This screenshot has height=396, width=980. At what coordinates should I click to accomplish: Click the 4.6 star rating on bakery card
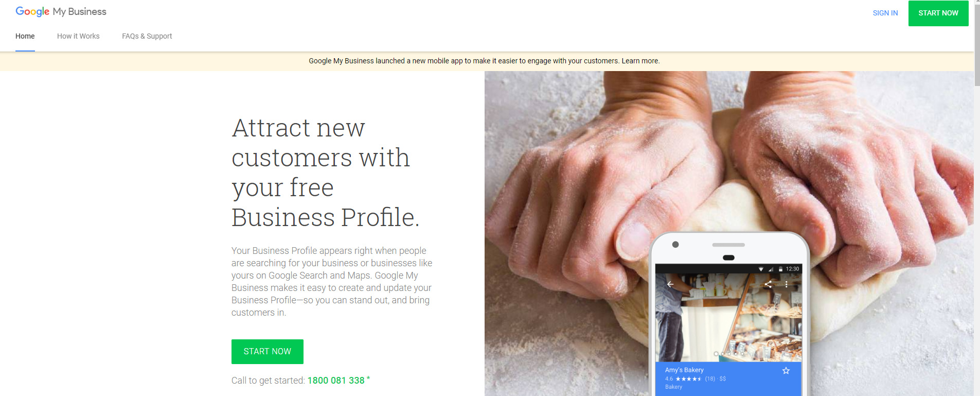683,378
